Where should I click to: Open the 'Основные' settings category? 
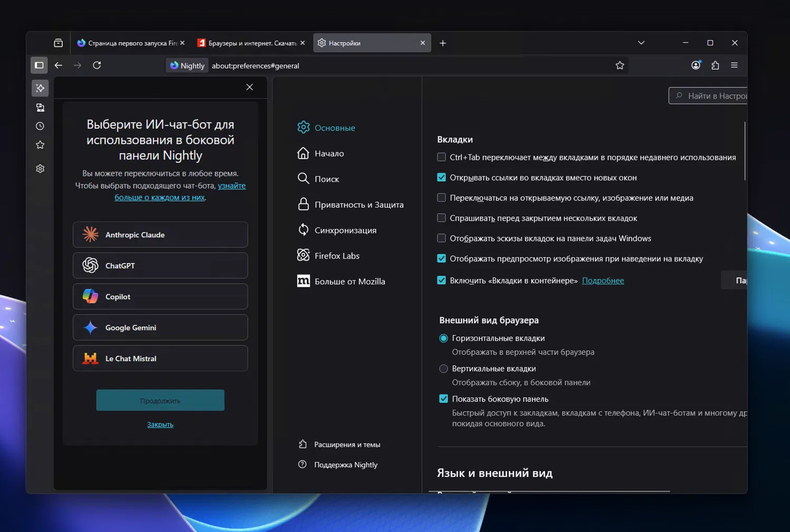327,128
